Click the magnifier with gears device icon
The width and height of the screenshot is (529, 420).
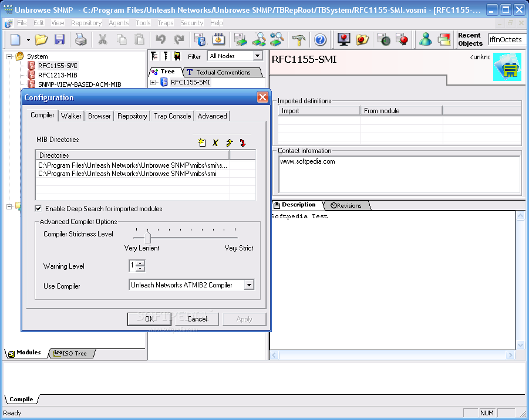pos(277,39)
